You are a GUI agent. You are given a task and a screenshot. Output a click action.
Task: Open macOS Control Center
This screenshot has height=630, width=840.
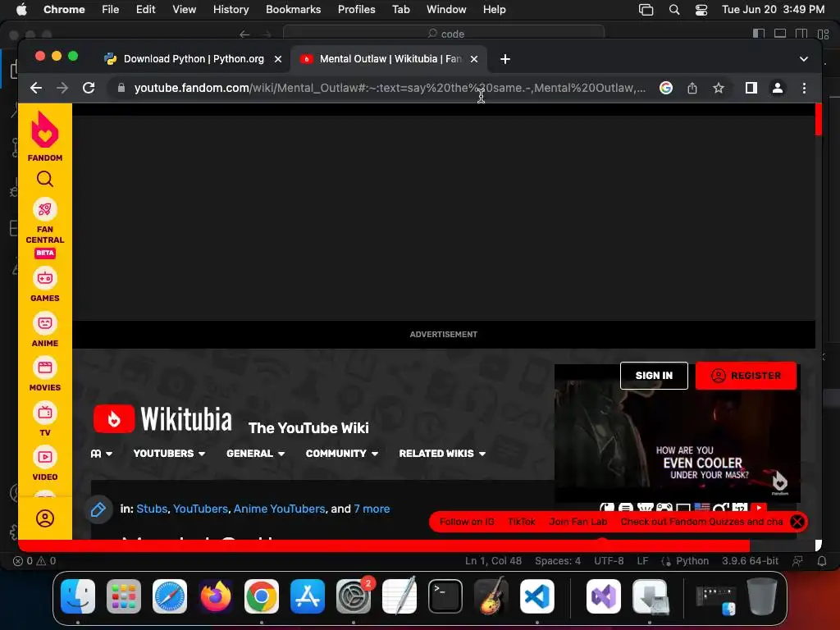(701, 10)
